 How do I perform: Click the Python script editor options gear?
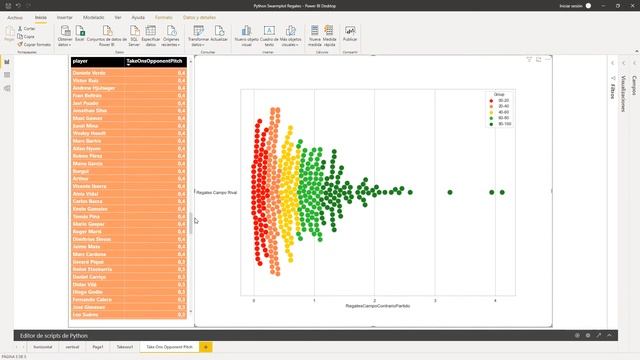(588, 336)
